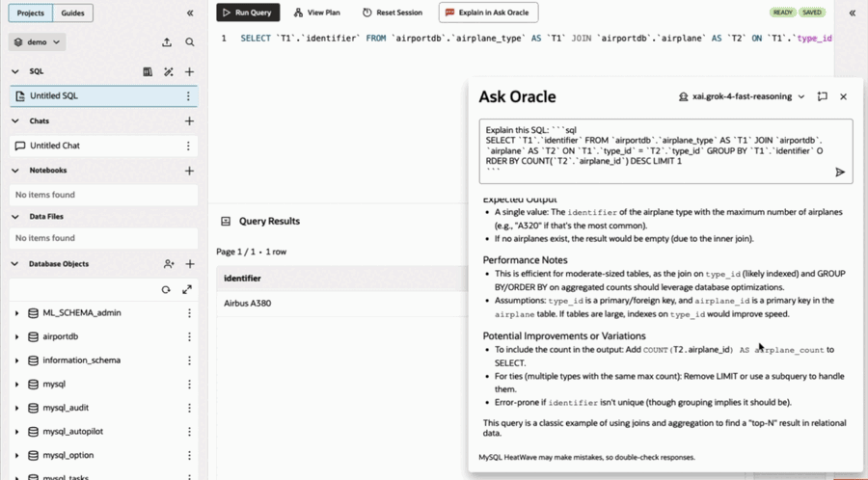Open options for mysql_autopilot schema
This screenshot has height=480, width=868.
(x=189, y=432)
